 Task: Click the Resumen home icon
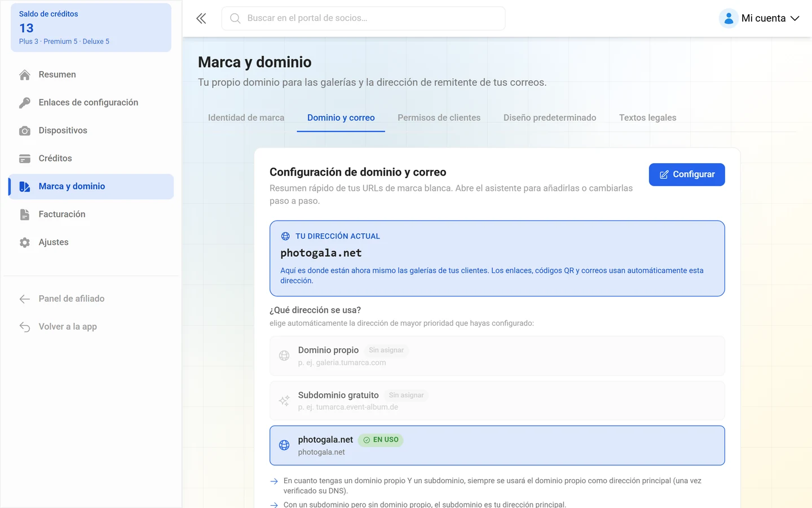click(x=25, y=75)
